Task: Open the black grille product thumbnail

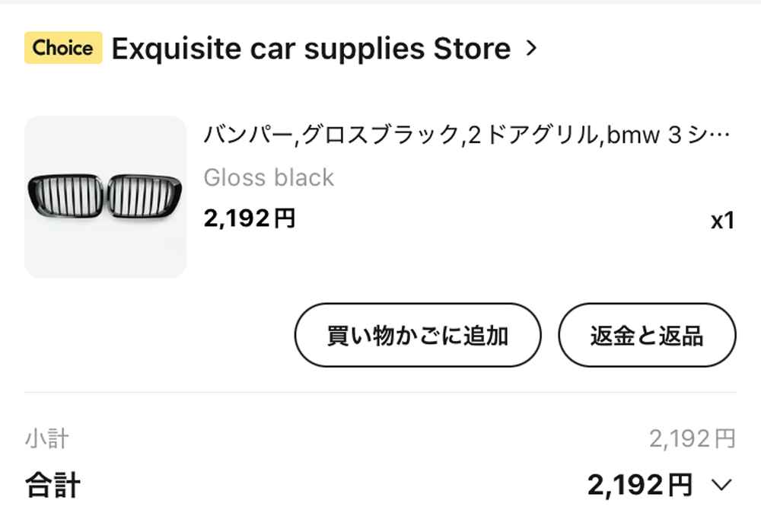Action: pyautogui.click(x=105, y=196)
